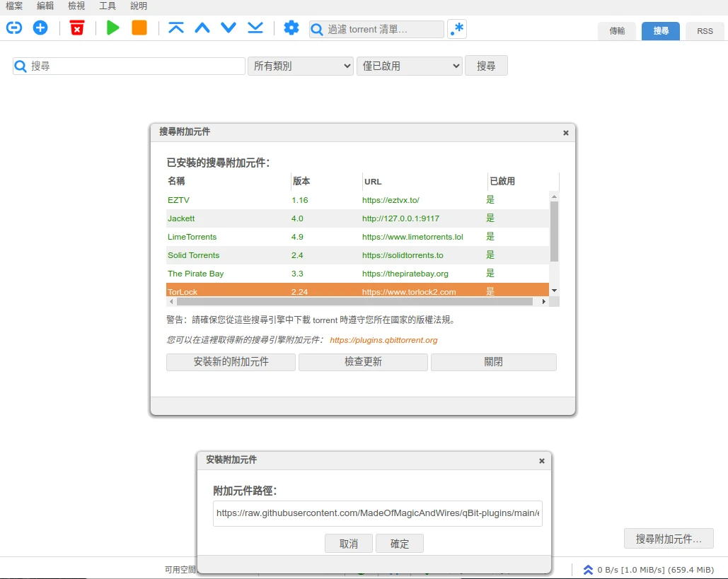Switch to the 傳輸 tab
728x579 pixels.
coord(618,31)
